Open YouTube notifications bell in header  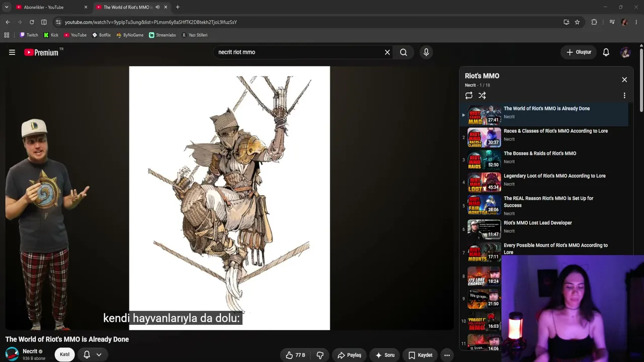(606, 52)
